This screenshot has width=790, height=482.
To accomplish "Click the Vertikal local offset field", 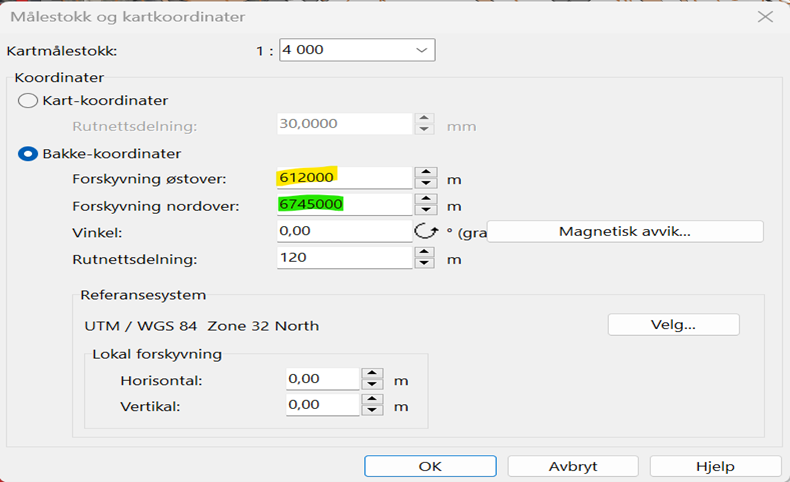I will (322, 405).
